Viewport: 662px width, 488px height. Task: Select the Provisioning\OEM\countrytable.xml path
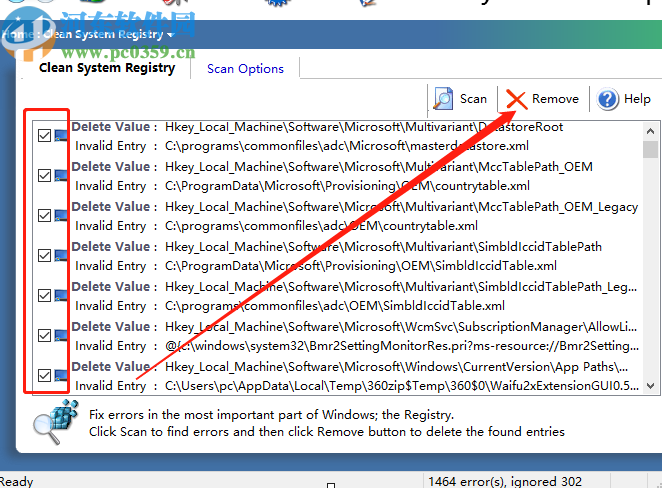pos(347,186)
